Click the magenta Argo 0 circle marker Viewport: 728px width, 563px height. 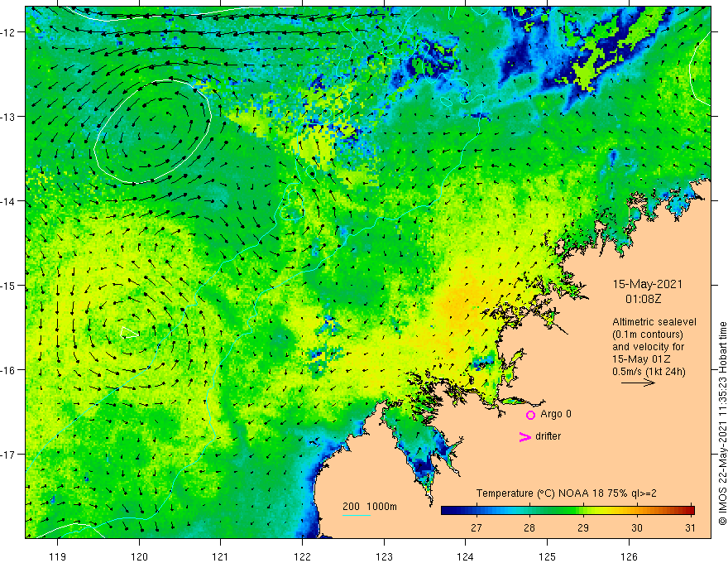click(530, 416)
